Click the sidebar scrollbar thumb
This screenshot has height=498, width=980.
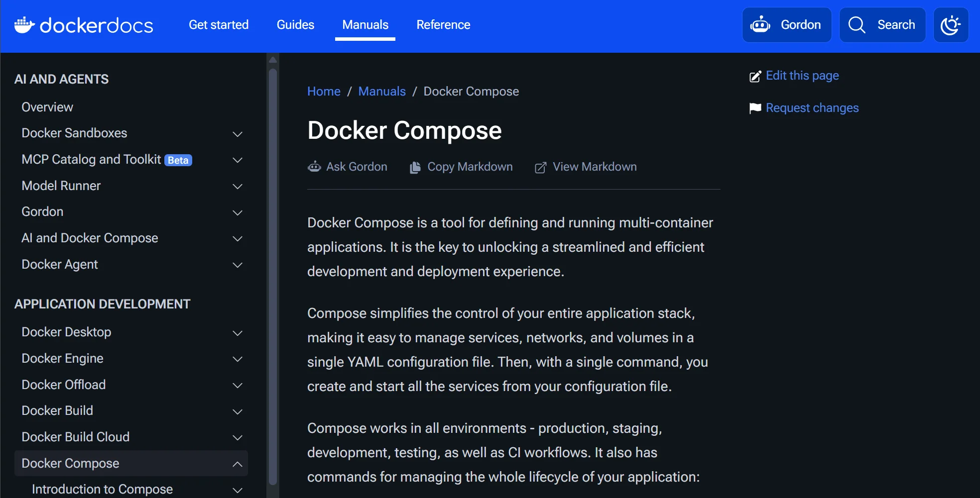click(x=272, y=276)
